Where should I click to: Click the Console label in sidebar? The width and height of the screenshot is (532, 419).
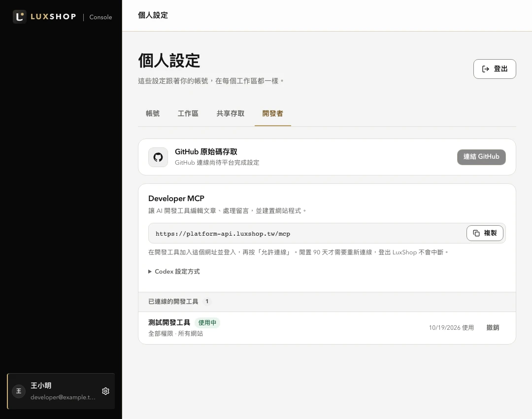tap(101, 17)
